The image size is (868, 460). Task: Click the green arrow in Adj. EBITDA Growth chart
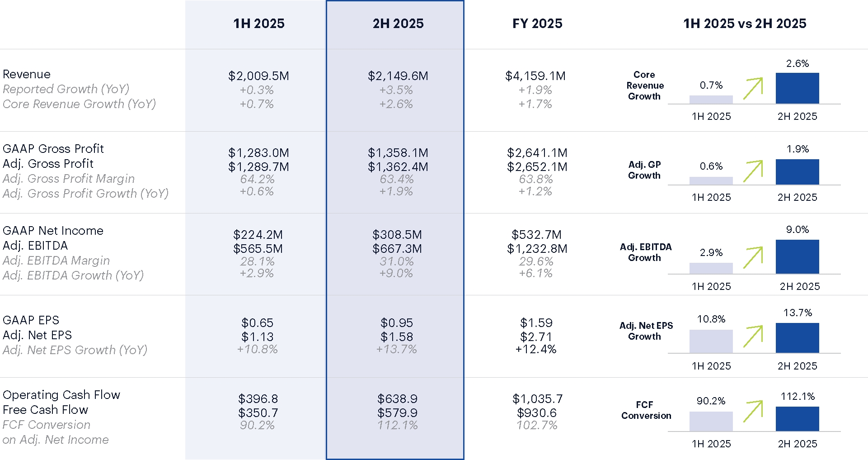pos(753,257)
